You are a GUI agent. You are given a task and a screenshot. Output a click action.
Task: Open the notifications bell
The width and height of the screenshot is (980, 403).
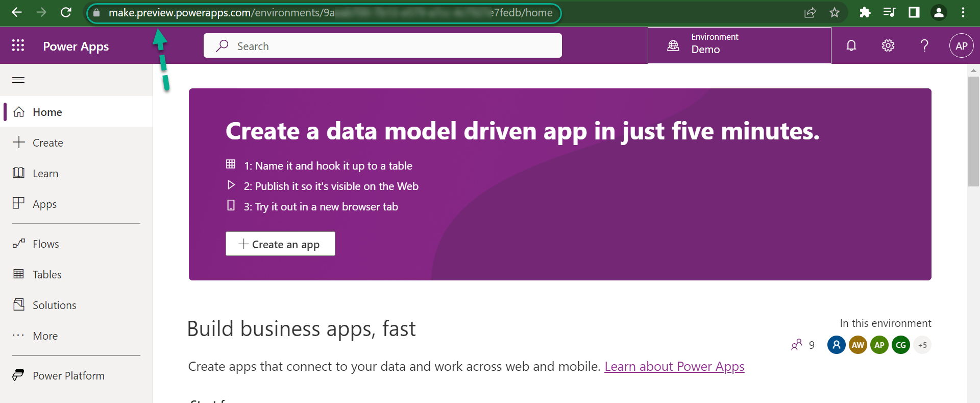[851, 45]
